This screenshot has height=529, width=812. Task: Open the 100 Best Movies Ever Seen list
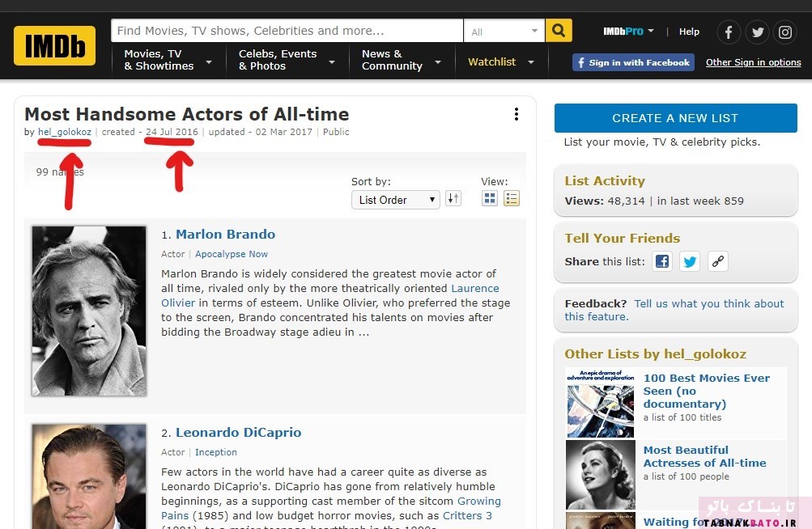click(x=707, y=391)
